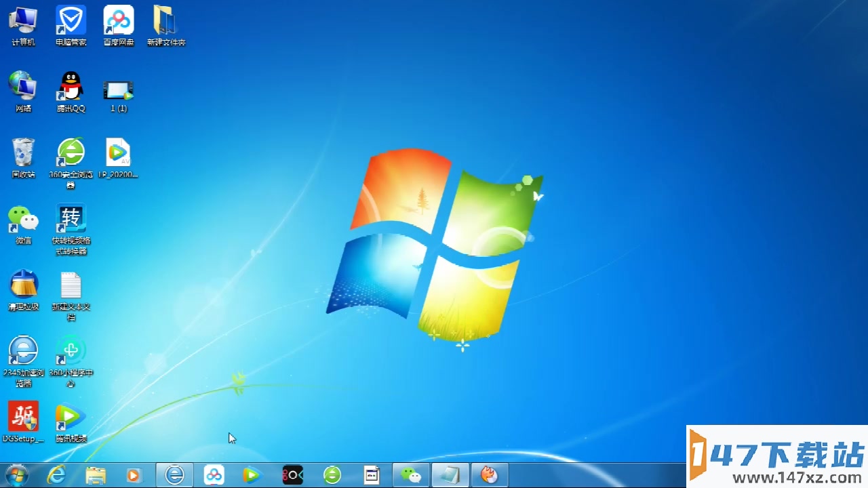
Task: Switch to 2345 browser in taskbar
Action: (175, 475)
